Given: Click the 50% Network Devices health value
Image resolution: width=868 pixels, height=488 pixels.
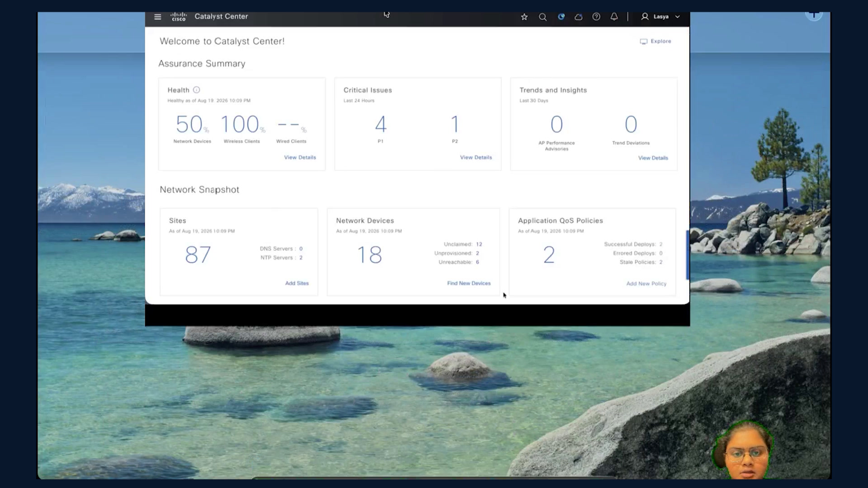Looking at the screenshot, I should tap(192, 124).
